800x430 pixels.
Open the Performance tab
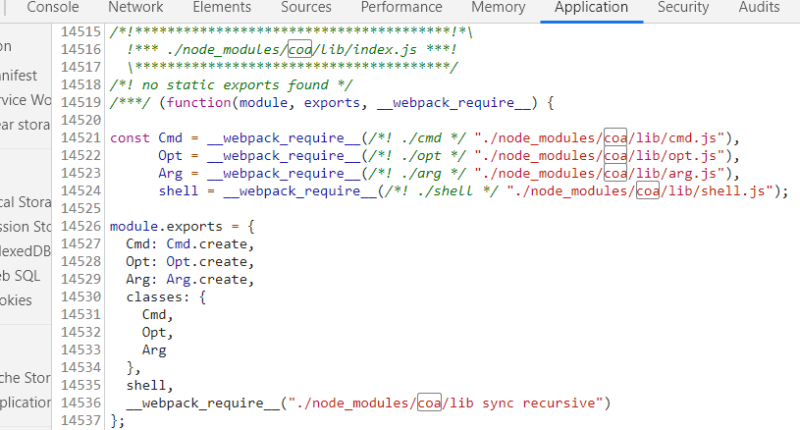click(x=402, y=7)
